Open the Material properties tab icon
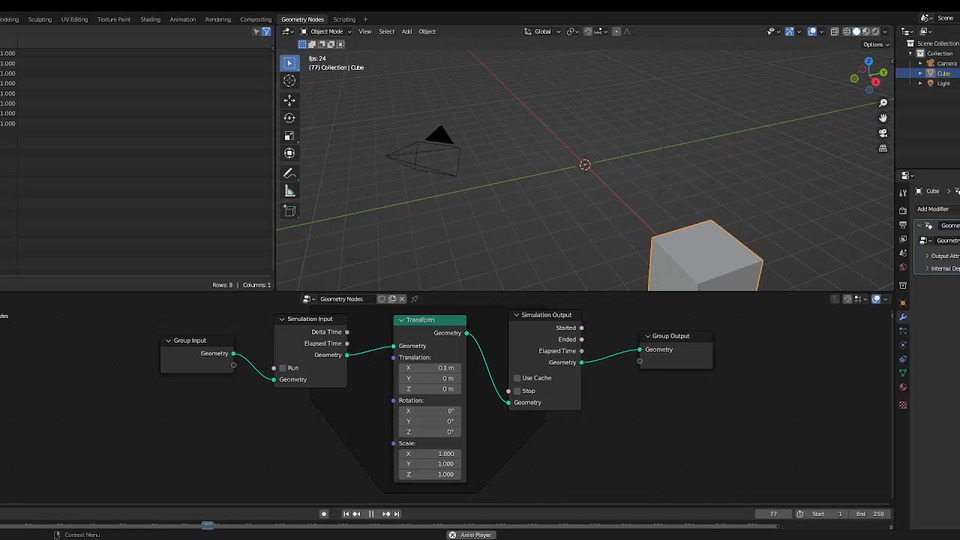Viewport: 960px width, 540px height. coord(903,388)
